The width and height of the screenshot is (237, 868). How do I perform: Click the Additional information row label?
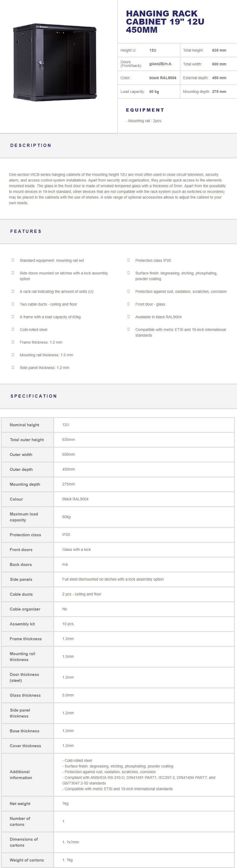(x=21, y=775)
